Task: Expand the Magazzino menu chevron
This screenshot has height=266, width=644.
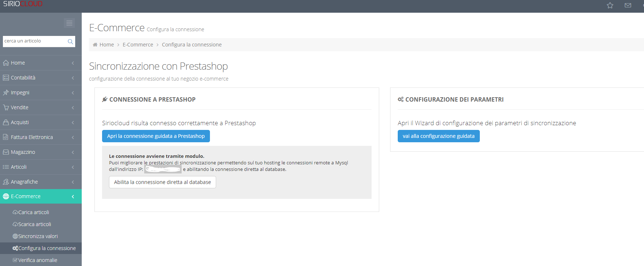Action: pos(73,152)
